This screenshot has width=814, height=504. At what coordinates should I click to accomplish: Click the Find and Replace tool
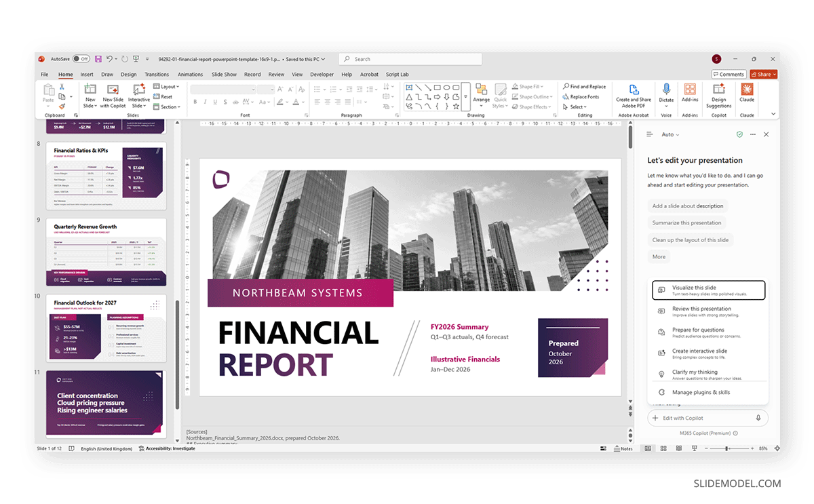click(584, 86)
